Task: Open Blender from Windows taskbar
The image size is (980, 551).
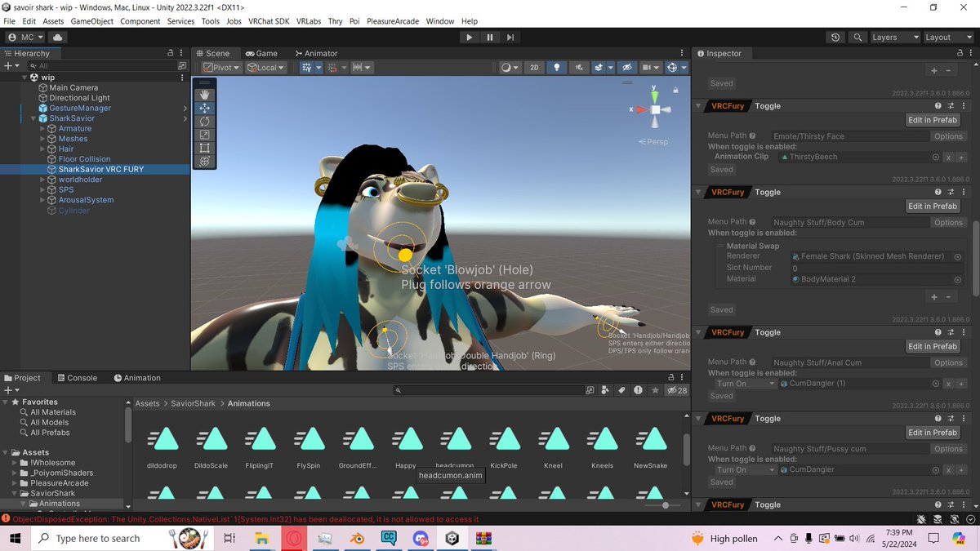Action: [355, 539]
